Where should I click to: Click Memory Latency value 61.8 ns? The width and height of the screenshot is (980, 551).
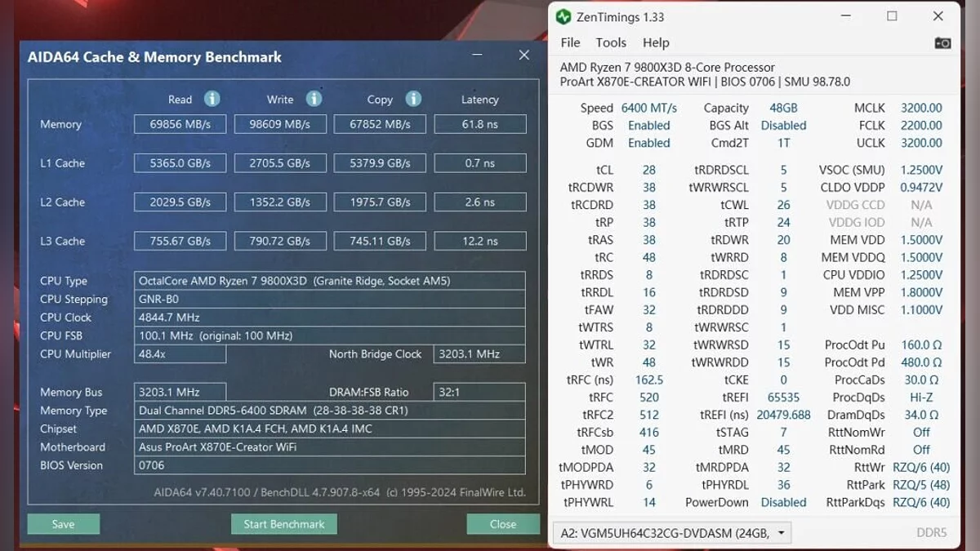(x=479, y=124)
